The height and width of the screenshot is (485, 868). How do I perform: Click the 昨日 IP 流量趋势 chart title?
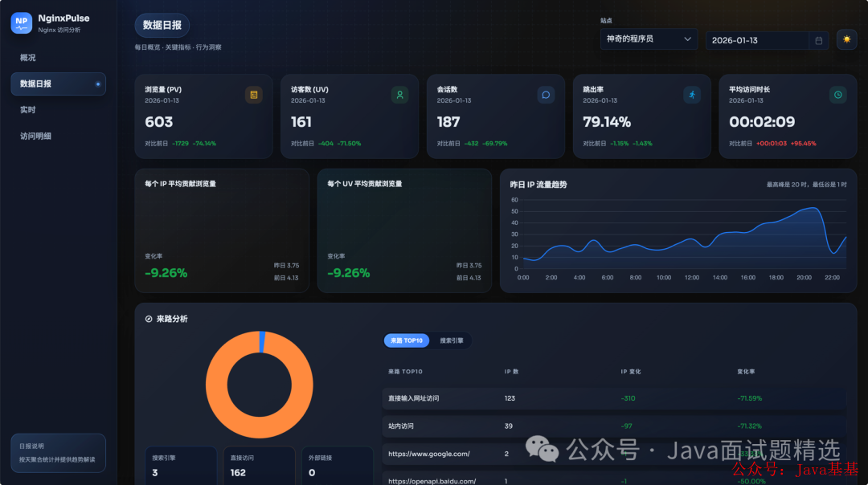(x=538, y=184)
